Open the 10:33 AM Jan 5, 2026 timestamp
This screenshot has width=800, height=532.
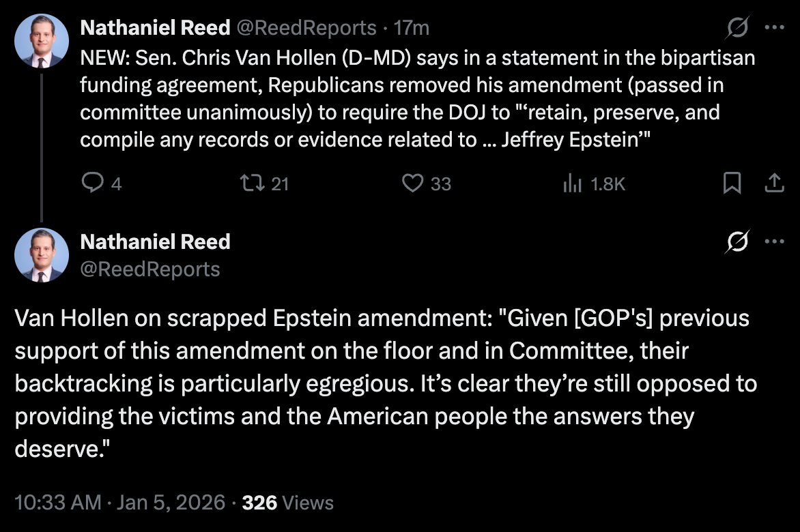[119, 503]
